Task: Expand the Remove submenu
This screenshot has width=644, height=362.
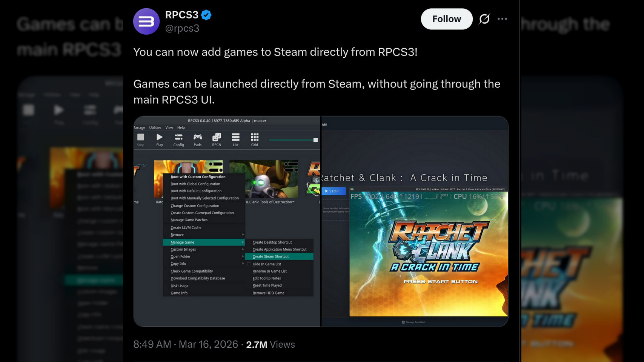Action: point(204,235)
